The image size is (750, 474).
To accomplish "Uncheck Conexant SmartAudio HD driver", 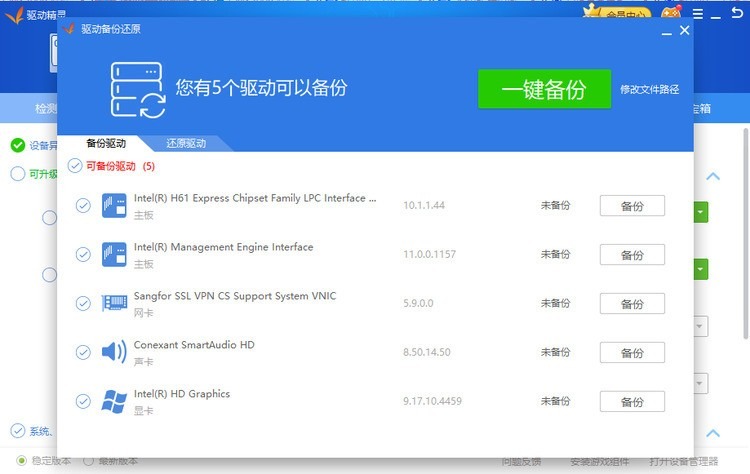I will 83,352.
